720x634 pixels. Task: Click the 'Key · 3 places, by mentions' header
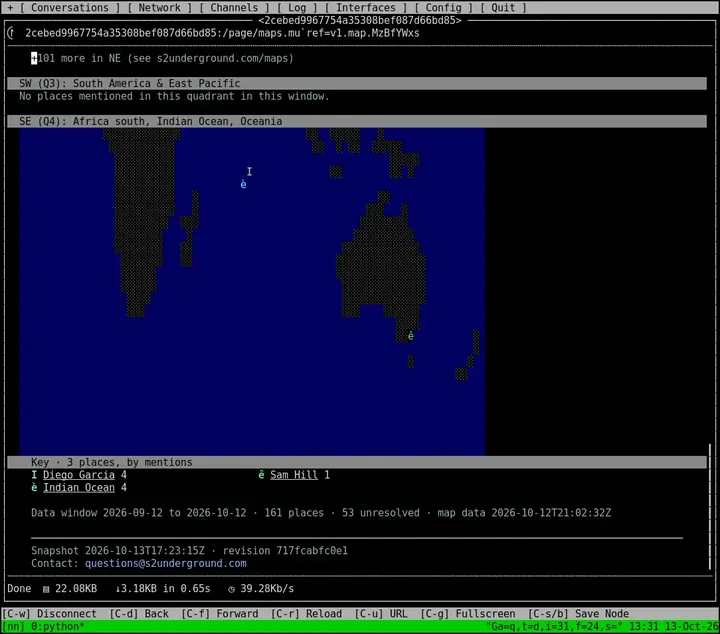click(357, 462)
